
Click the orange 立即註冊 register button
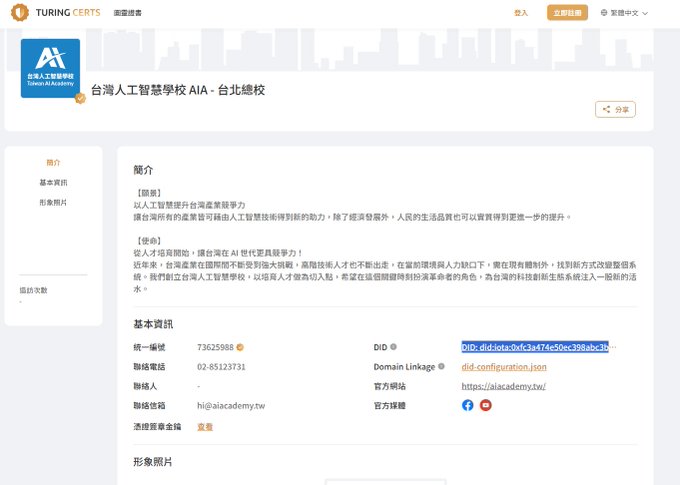point(567,13)
